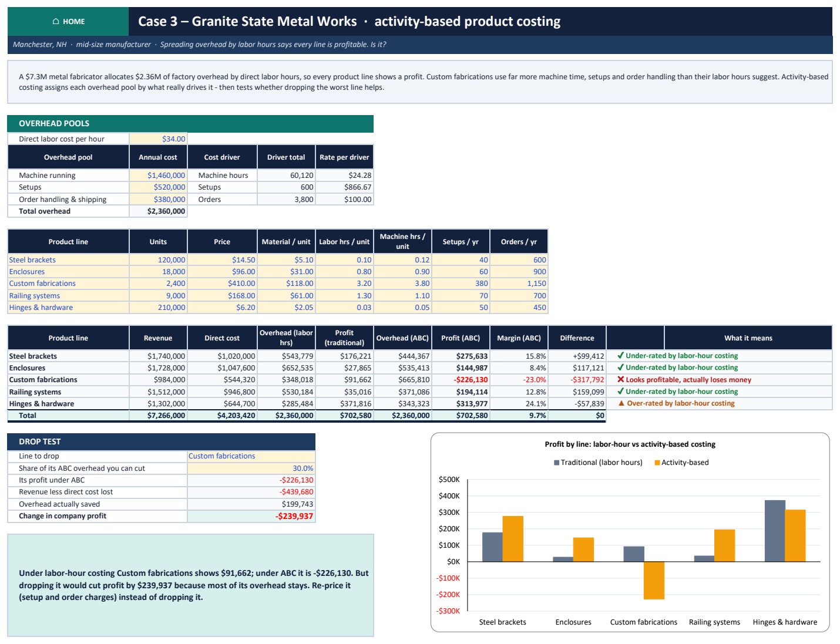Click the gray Hinges & hardware chart bar
Screen dimensions: 840x644
[775, 531]
